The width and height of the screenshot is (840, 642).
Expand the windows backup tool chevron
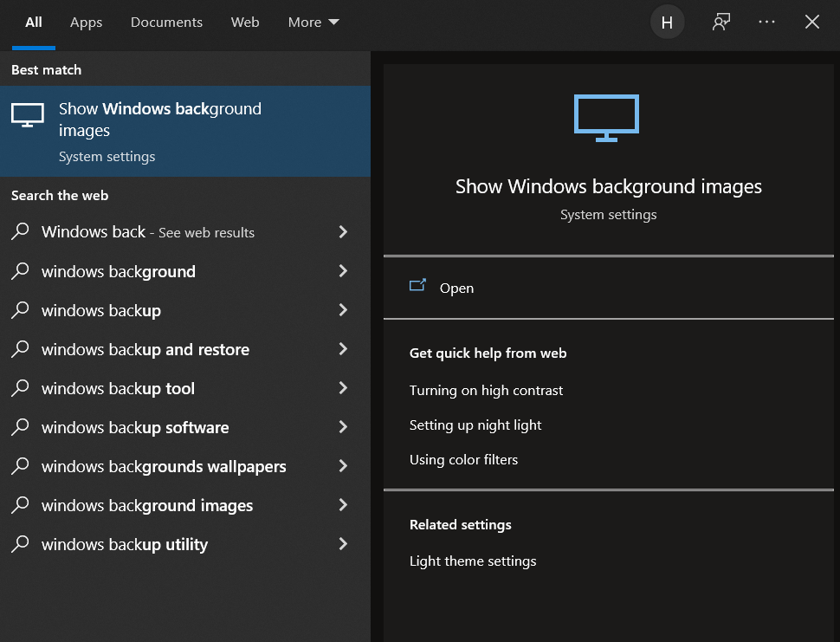click(343, 387)
